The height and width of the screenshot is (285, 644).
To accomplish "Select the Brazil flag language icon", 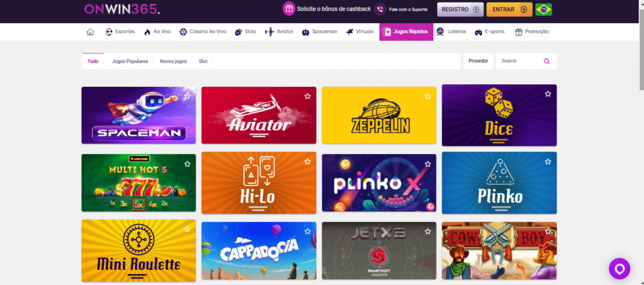I will coord(543,9).
